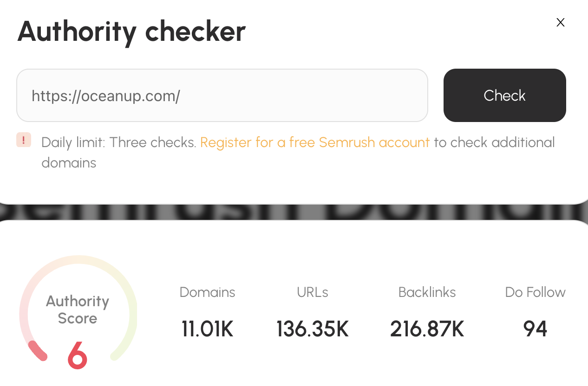Click the red score number 6
Viewport: 588px width, 386px height.
[78, 356]
